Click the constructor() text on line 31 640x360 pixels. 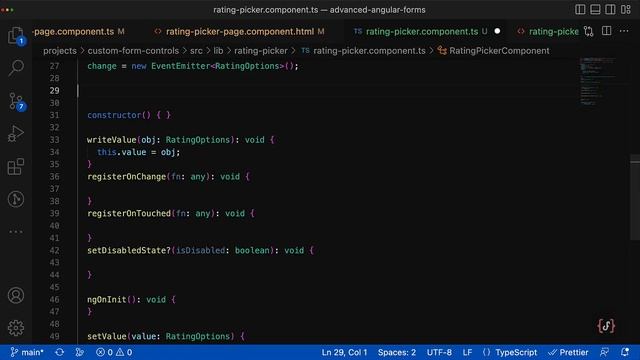coord(119,115)
